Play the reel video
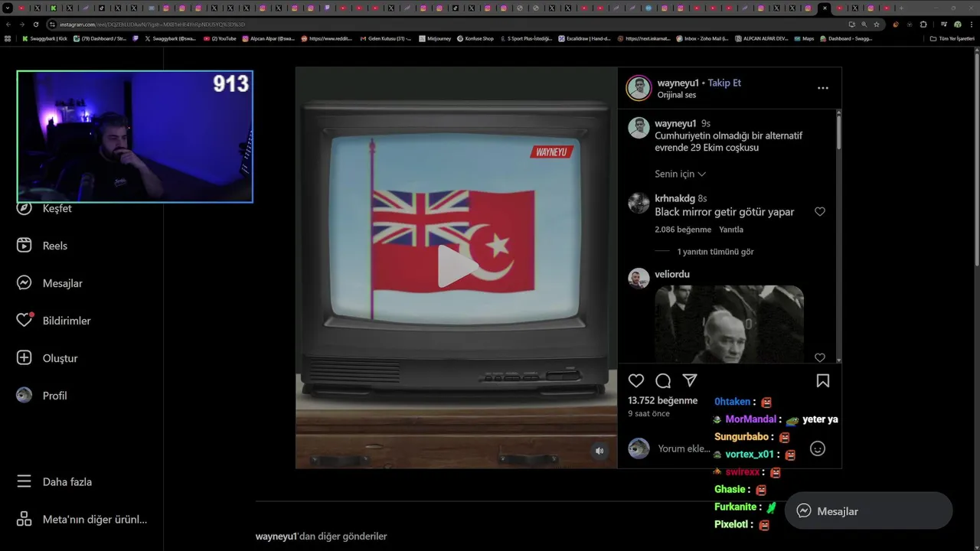The image size is (980, 551). (x=456, y=267)
